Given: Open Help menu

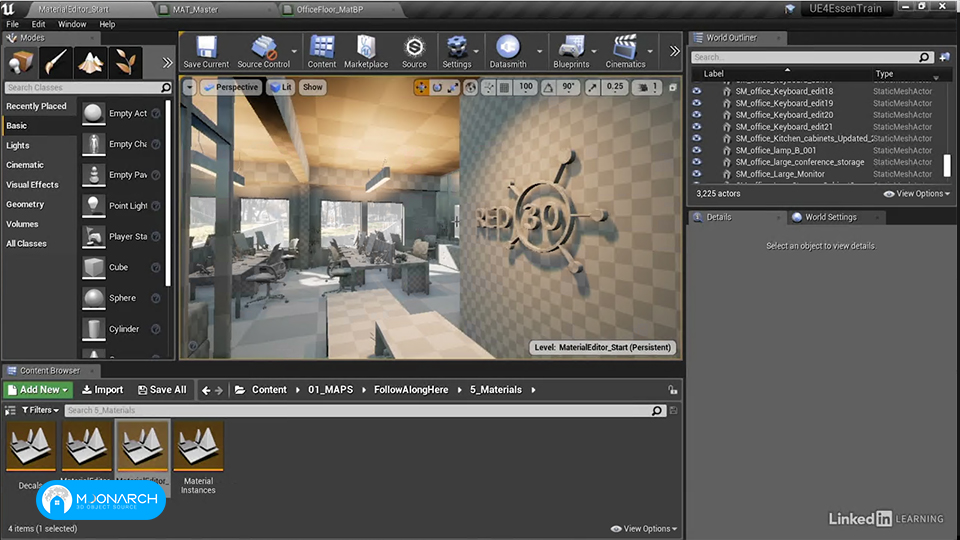Looking at the screenshot, I should click(107, 24).
